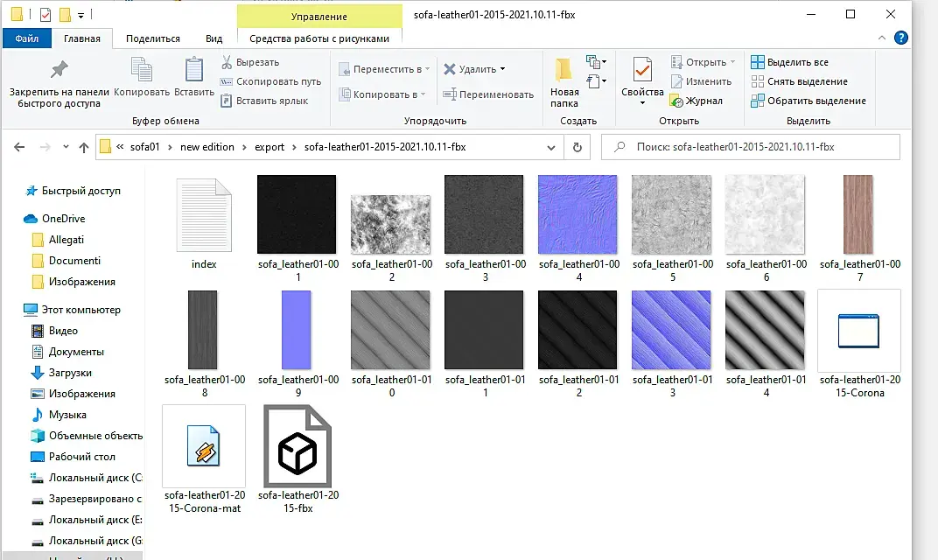Image resolution: width=938 pixels, height=560 pixels.
Task: Open Средства работы с рисунками tab
Action: click(318, 38)
